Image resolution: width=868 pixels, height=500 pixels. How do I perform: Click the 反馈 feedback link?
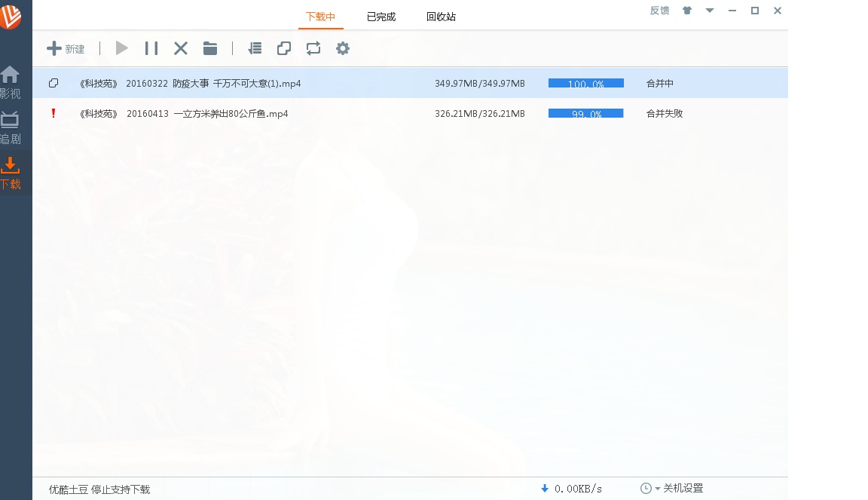click(659, 11)
